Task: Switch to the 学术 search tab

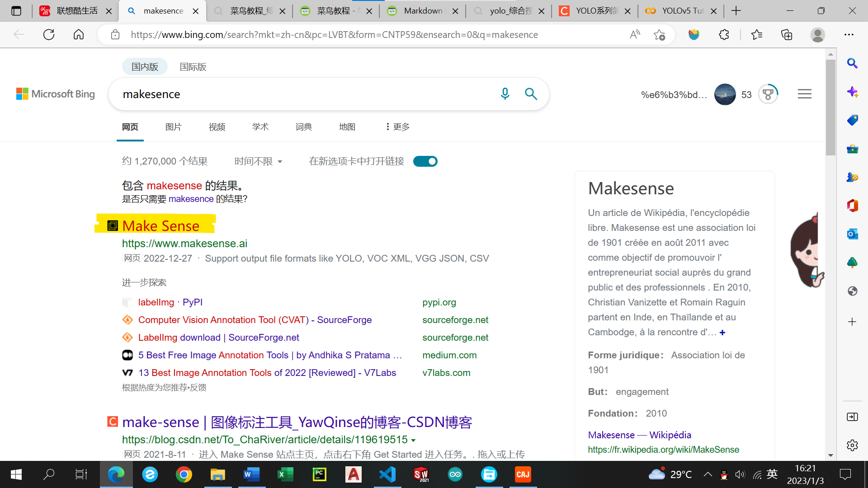Action: pyautogui.click(x=260, y=127)
